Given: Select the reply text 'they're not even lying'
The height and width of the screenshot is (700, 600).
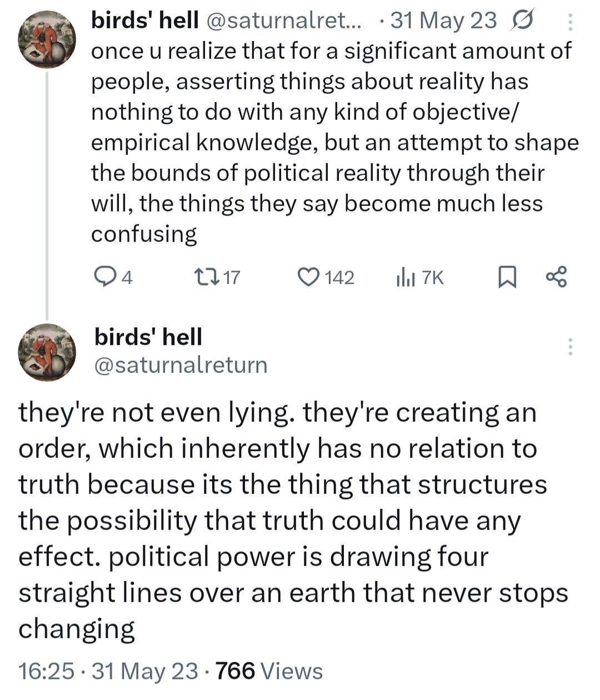Looking at the screenshot, I should click(155, 413).
